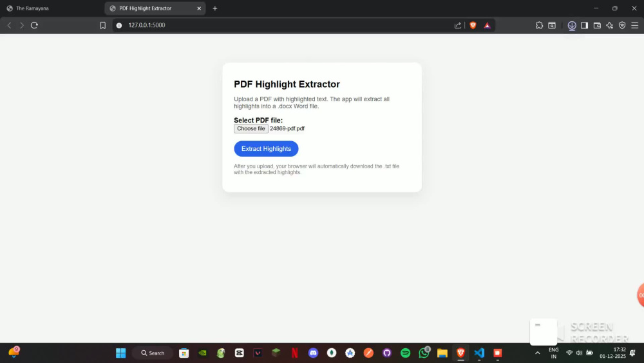
Task: Open ENG IN language switcher
Action: pos(554,353)
